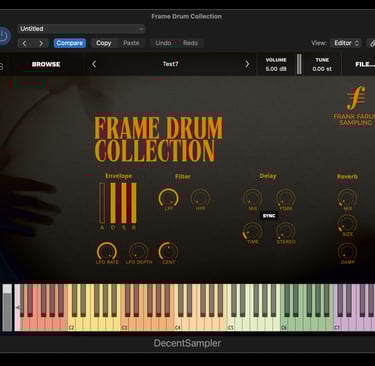Click the Filter LPF knob
This screenshot has height=366, width=375.
(168, 198)
